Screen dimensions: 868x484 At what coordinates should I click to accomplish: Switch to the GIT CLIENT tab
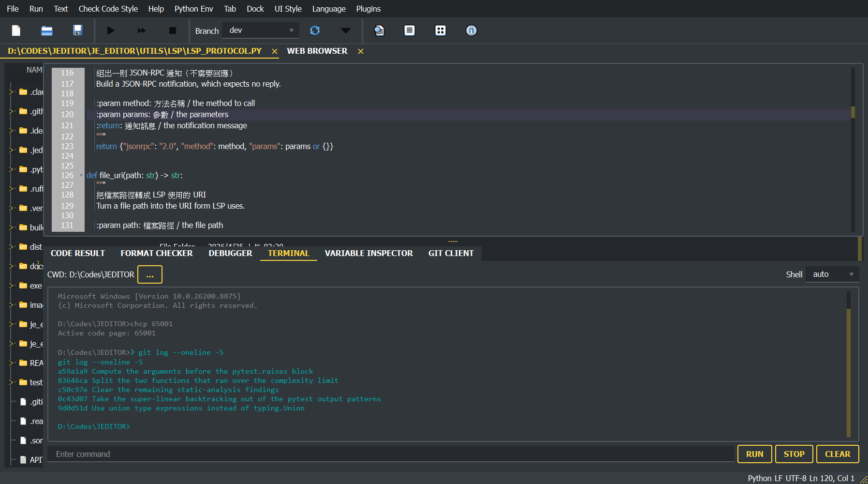pyautogui.click(x=451, y=253)
